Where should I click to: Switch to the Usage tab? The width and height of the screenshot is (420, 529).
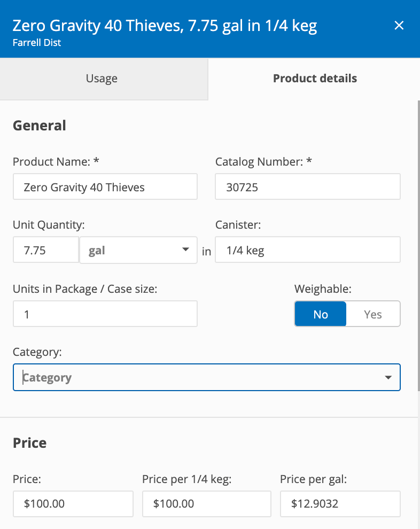pyautogui.click(x=102, y=78)
